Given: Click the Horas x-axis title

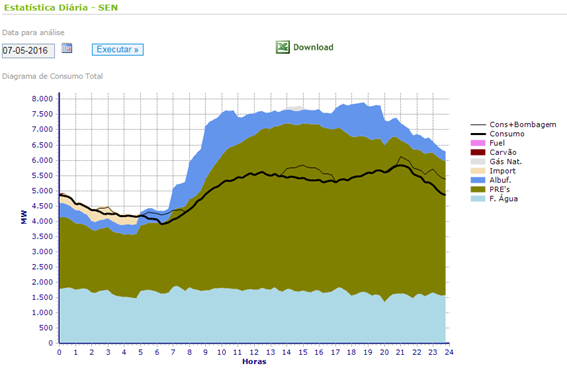Looking at the screenshot, I should (254, 361).
